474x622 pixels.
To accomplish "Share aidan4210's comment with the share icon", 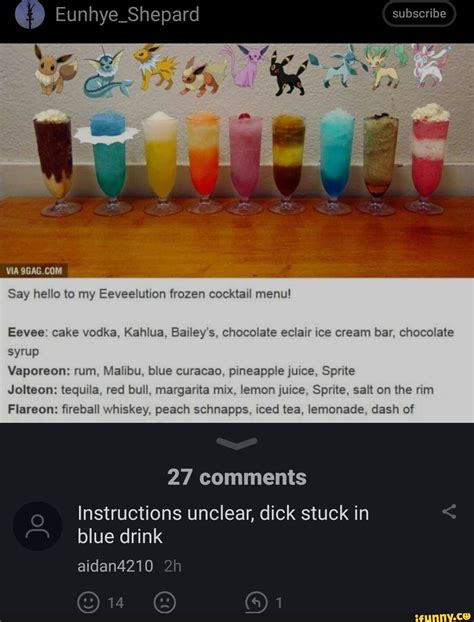I will click(x=449, y=512).
